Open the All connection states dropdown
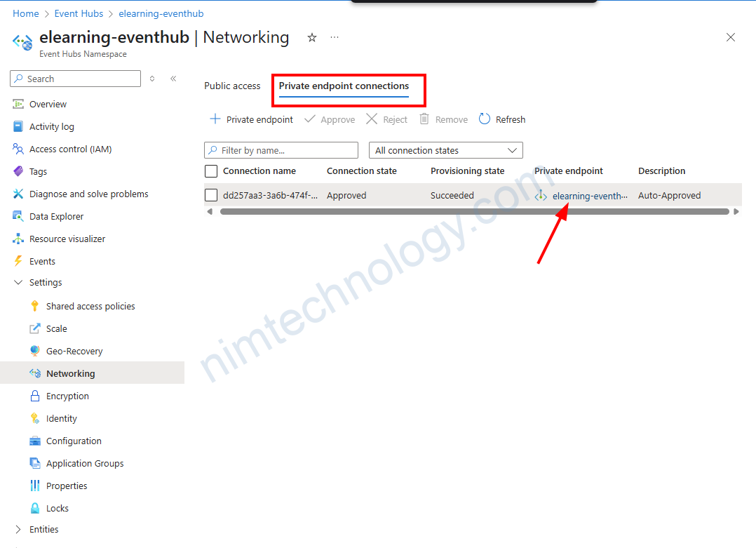The image size is (756, 548). click(445, 150)
